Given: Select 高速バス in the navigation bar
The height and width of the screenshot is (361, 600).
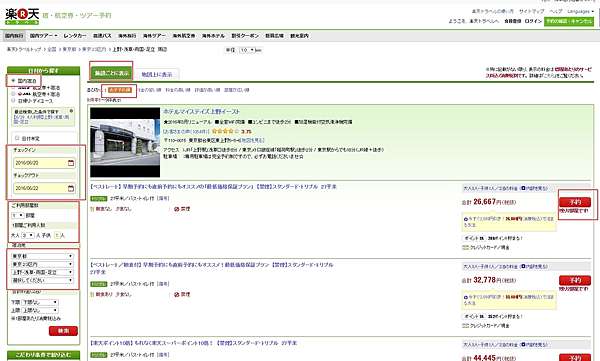Looking at the screenshot, I should tap(102, 36).
